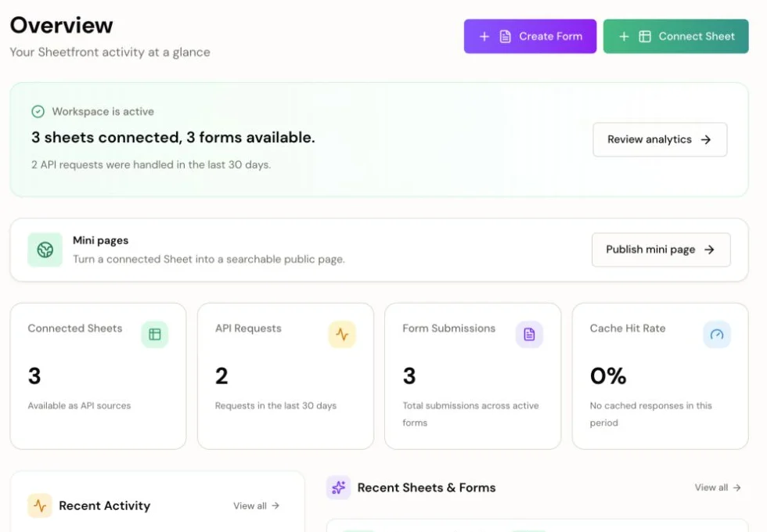The width and height of the screenshot is (767, 532).
Task: Click the arrow in Publish mini page
Action: tap(709, 250)
